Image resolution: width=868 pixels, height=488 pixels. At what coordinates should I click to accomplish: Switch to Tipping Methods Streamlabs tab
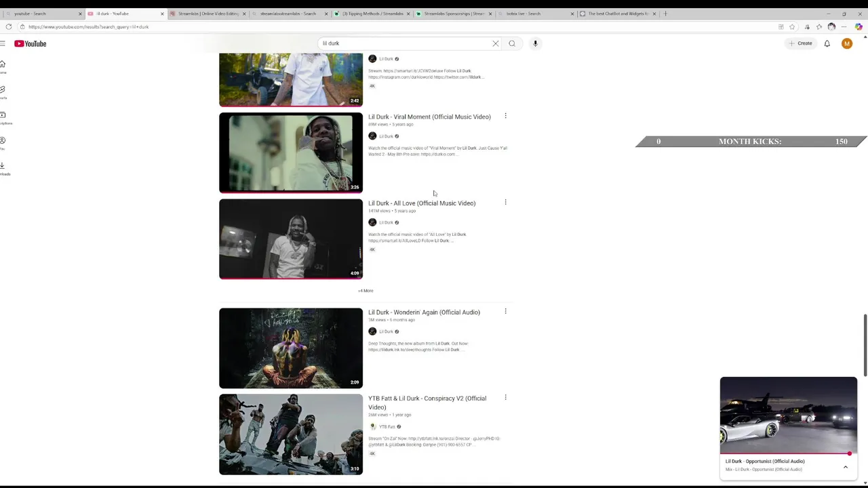coord(372,14)
